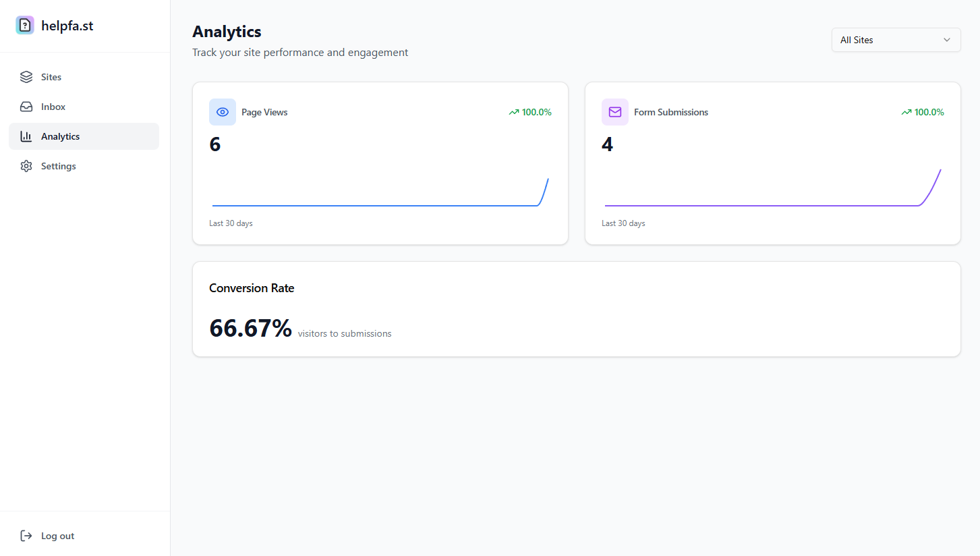Select the Analytics menu item
Viewport: 980px width, 556px height.
tap(84, 136)
